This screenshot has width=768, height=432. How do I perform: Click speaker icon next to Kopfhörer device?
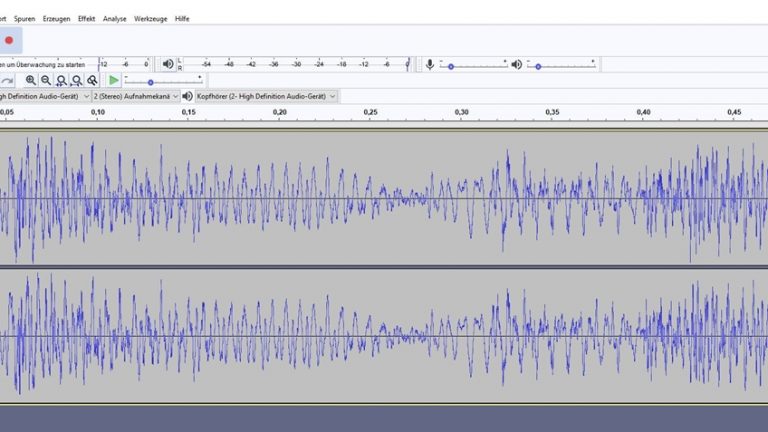(x=187, y=96)
